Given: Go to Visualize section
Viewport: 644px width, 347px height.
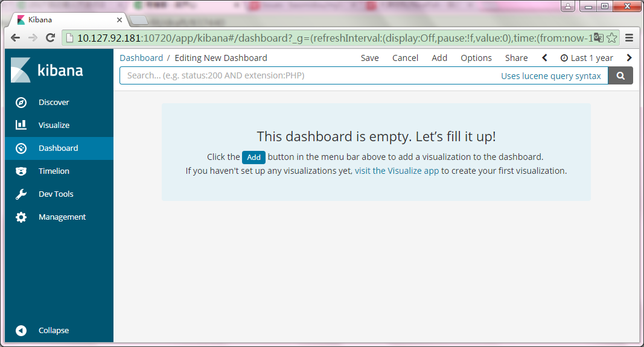Looking at the screenshot, I should pos(54,126).
